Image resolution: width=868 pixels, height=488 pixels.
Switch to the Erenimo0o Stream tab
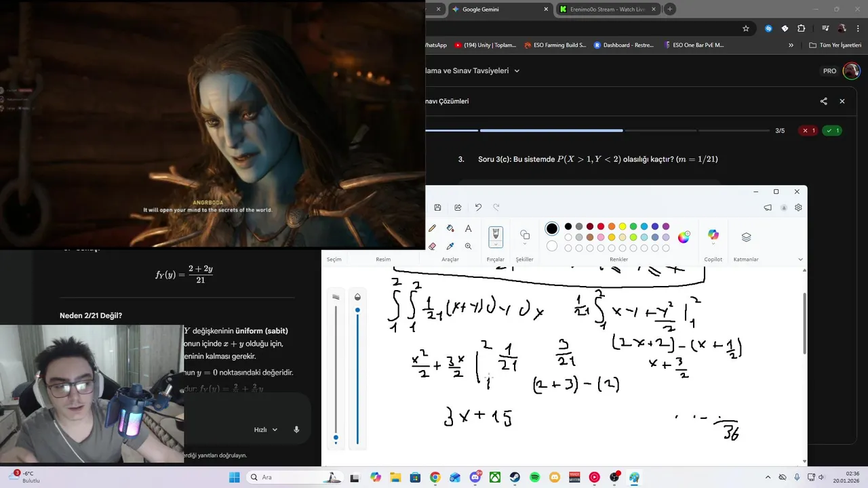click(x=608, y=9)
